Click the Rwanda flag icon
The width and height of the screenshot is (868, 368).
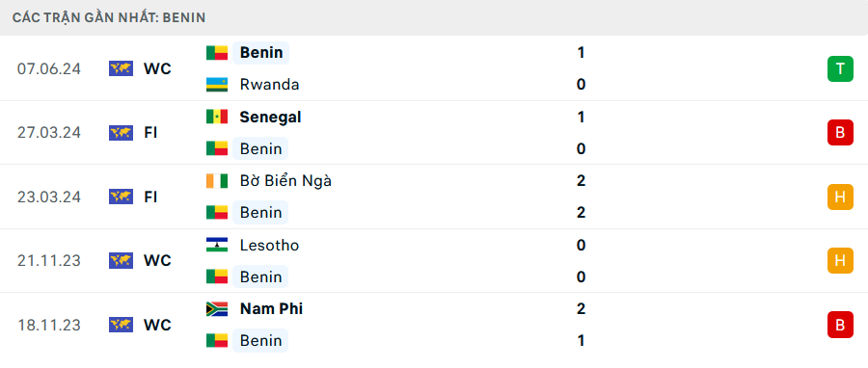217,85
